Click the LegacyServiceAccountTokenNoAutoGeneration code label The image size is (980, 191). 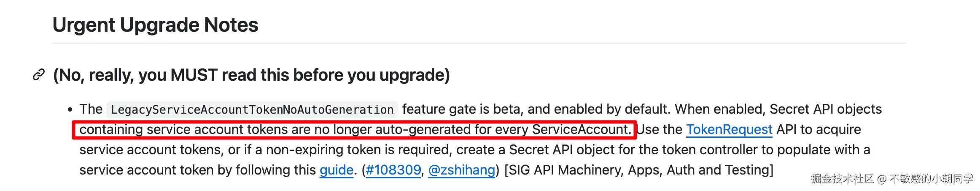tap(252, 109)
